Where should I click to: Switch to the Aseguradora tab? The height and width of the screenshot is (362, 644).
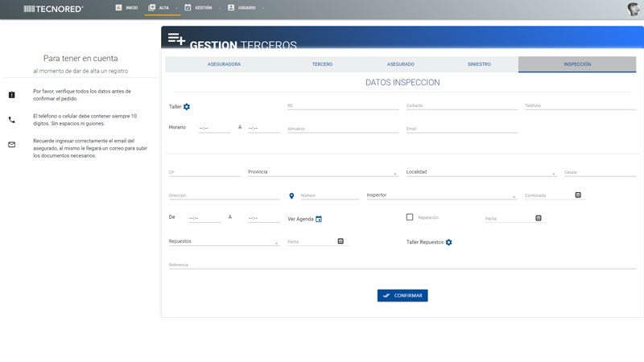click(224, 64)
